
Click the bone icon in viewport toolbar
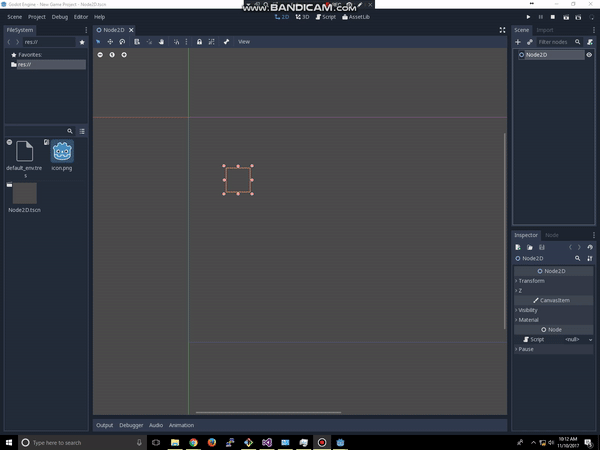click(226, 42)
